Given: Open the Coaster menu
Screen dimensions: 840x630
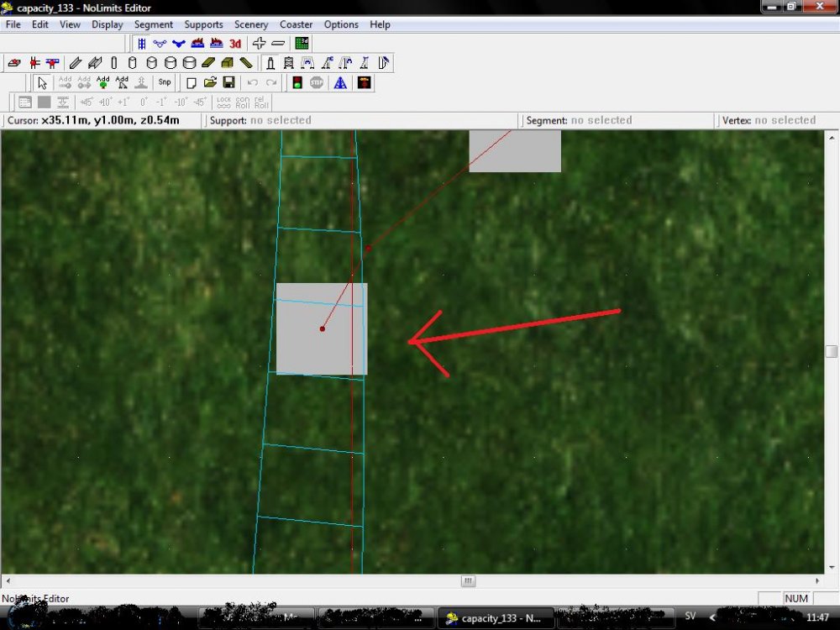Looking at the screenshot, I should (296, 24).
